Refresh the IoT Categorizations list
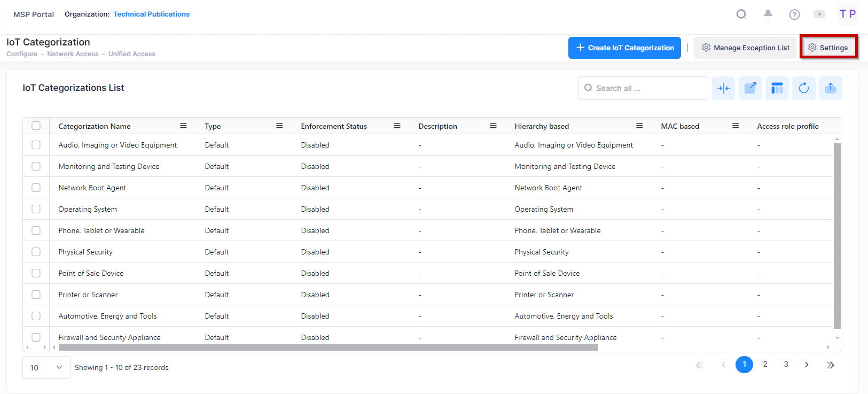The image size is (868, 394). [804, 88]
